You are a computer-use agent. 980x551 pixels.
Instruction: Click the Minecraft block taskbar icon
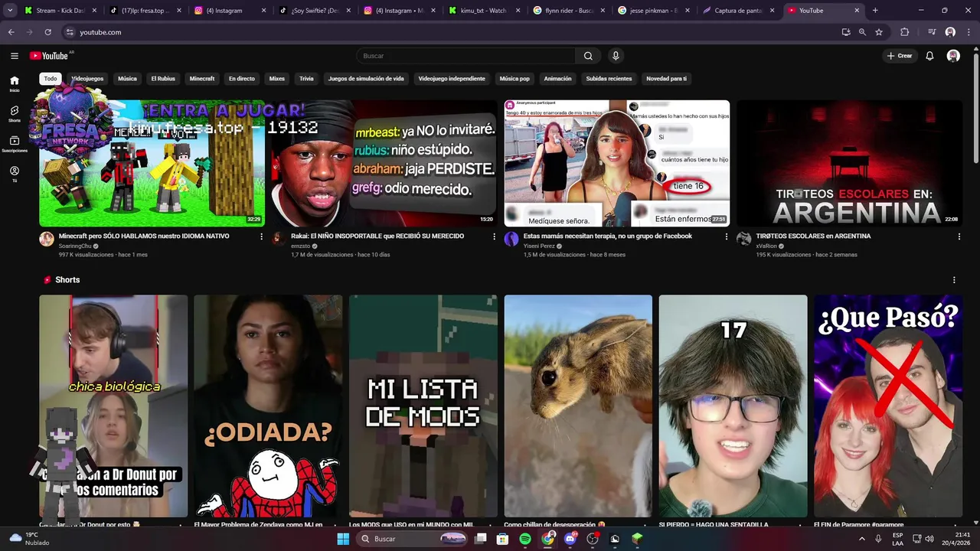637,539
